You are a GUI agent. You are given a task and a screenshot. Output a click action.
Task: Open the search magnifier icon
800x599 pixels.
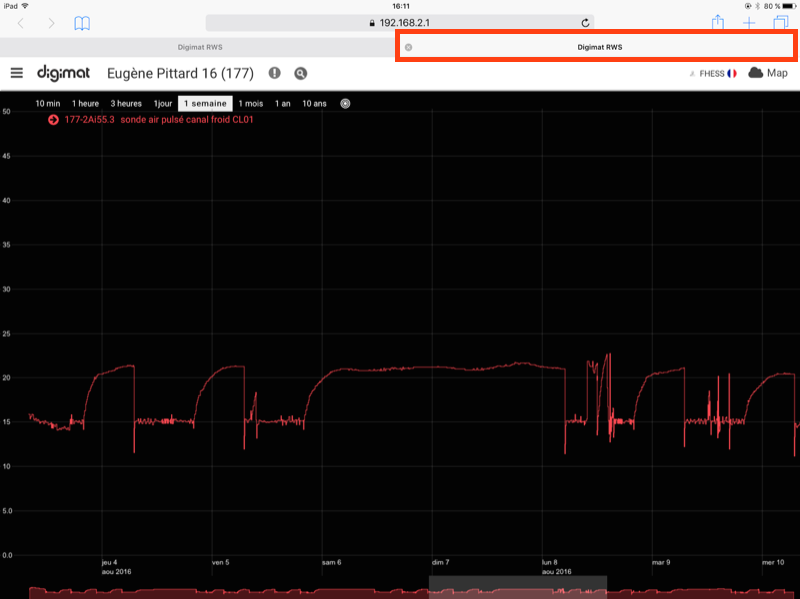[301, 73]
